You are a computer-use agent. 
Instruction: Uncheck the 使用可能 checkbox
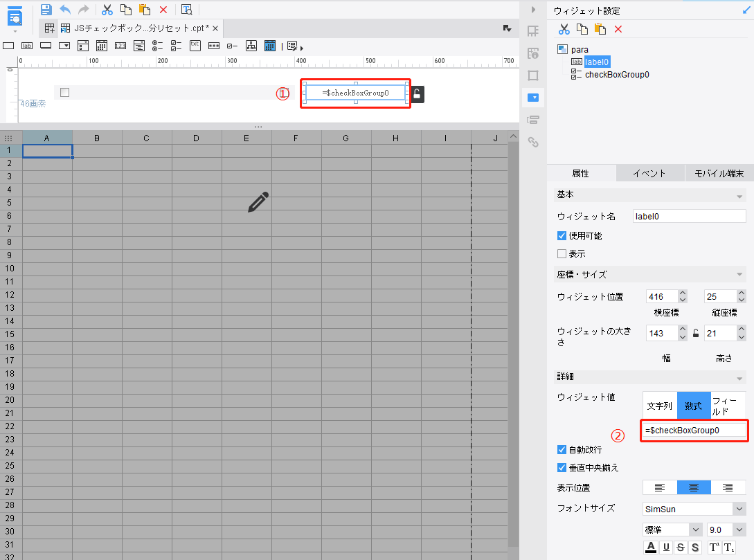pyautogui.click(x=561, y=235)
